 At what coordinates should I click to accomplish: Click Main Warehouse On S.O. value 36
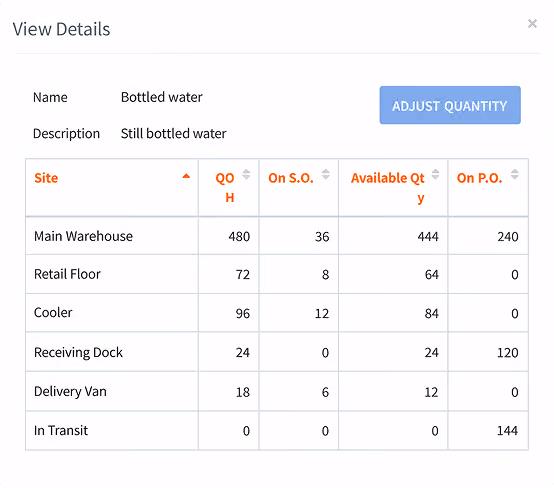coord(322,237)
